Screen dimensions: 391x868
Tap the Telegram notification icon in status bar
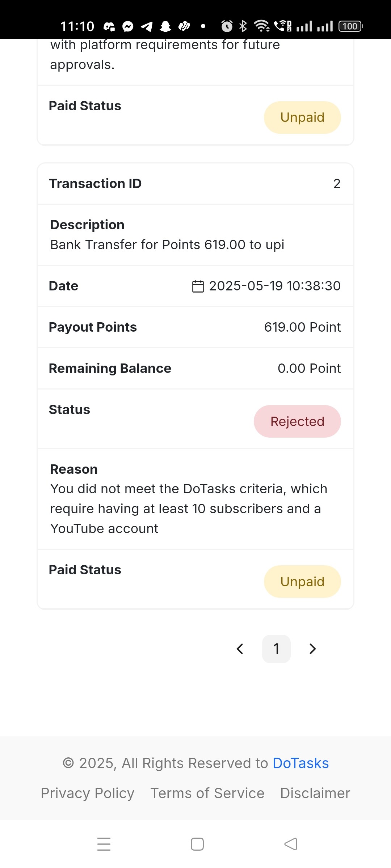pos(147,26)
